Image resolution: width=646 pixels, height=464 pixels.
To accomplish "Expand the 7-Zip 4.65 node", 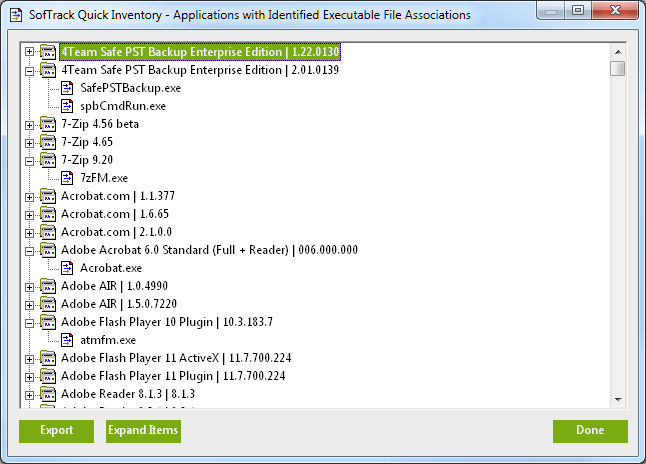I will (29, 143).
